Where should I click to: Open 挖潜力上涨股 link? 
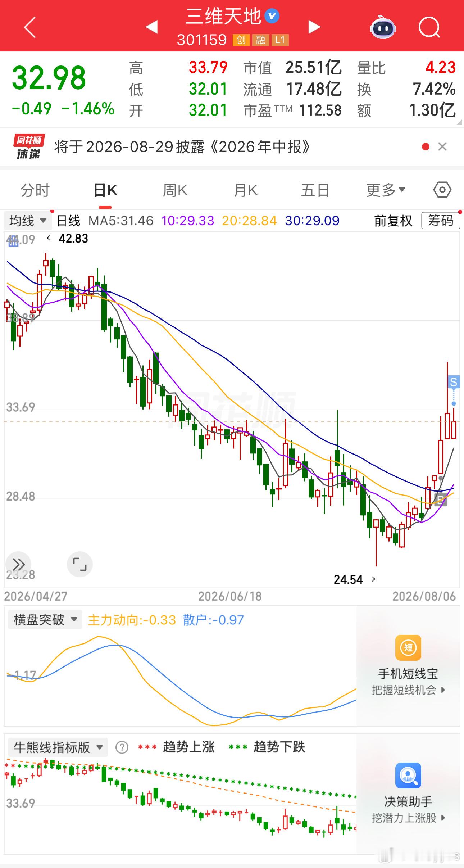point(408,818)
